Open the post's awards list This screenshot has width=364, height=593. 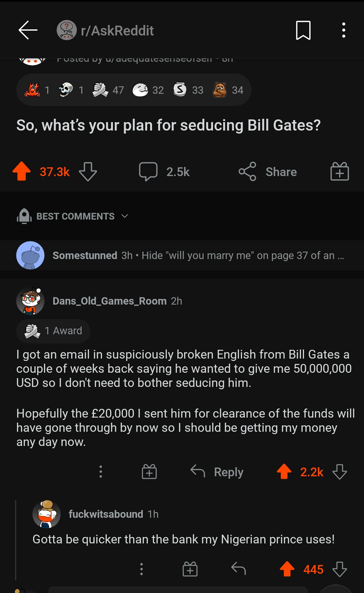click(133, 90)
